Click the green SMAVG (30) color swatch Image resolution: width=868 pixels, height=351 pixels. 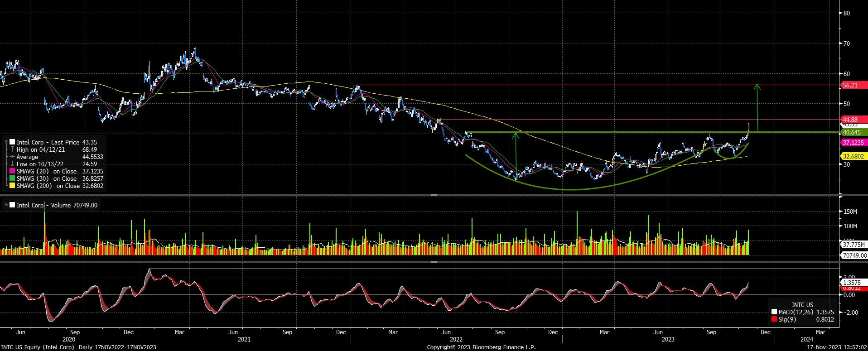[12, 178]
